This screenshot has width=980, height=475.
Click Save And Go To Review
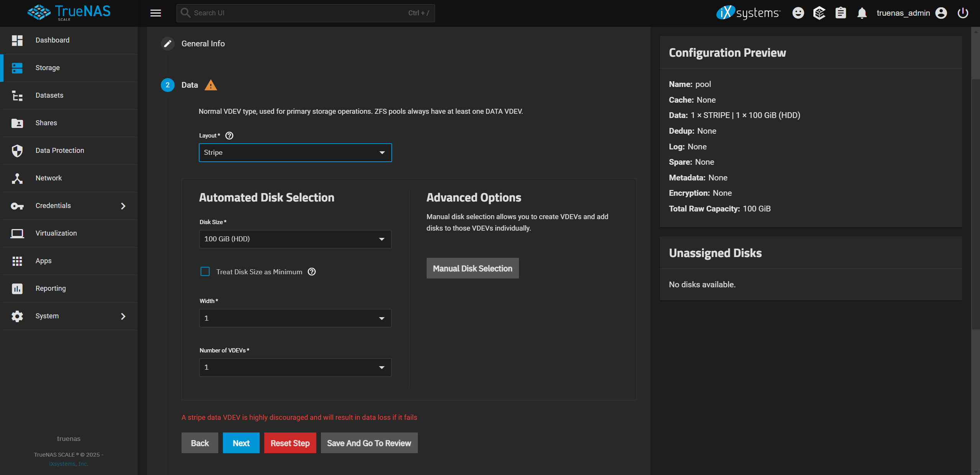368,443
